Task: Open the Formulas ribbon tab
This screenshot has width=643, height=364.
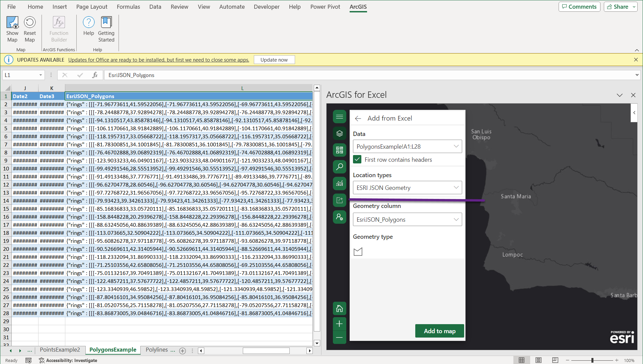Action: 128,7
